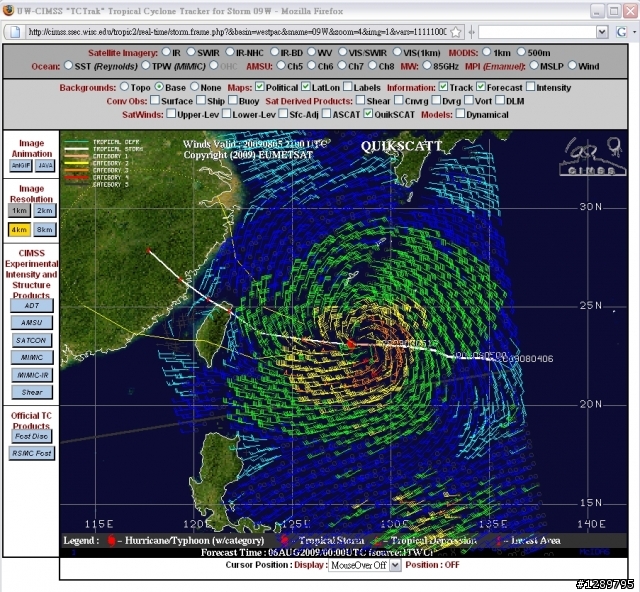Choose the MPI MSLP option
This screenshot has height=592, width=640.
(x=533, y=65)
